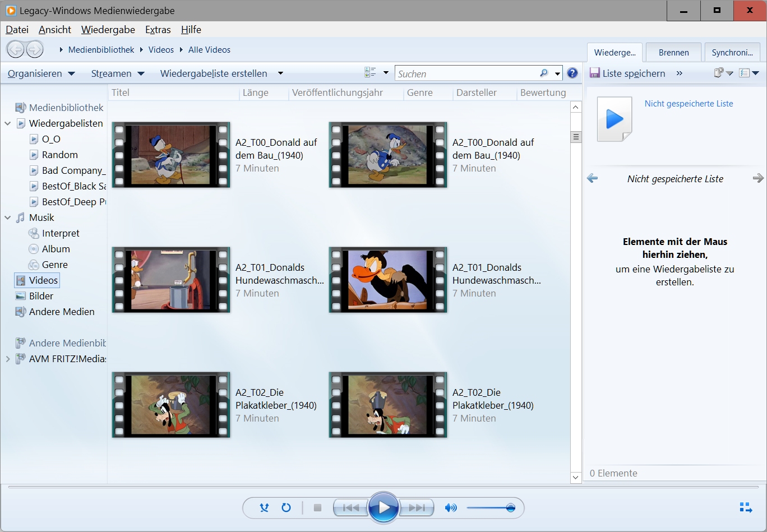Adjust the volume slider
This screenshot has height=532, width=767.
491,508
